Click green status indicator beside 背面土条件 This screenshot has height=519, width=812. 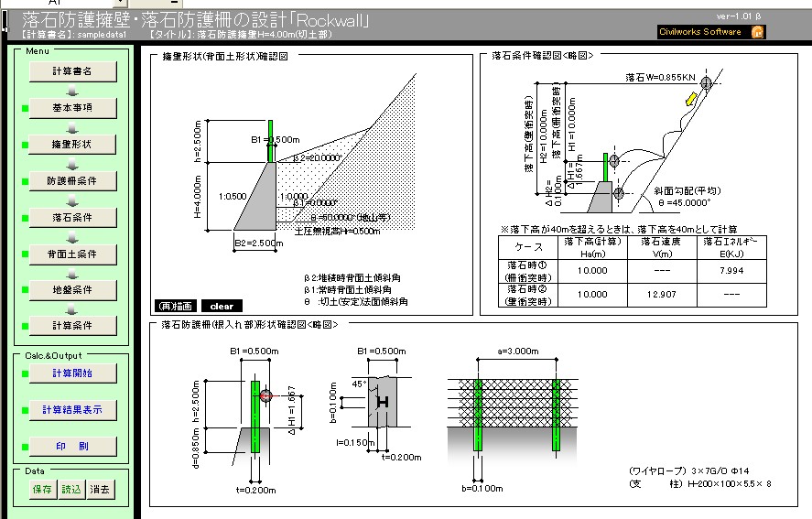[x=25, y=254]
